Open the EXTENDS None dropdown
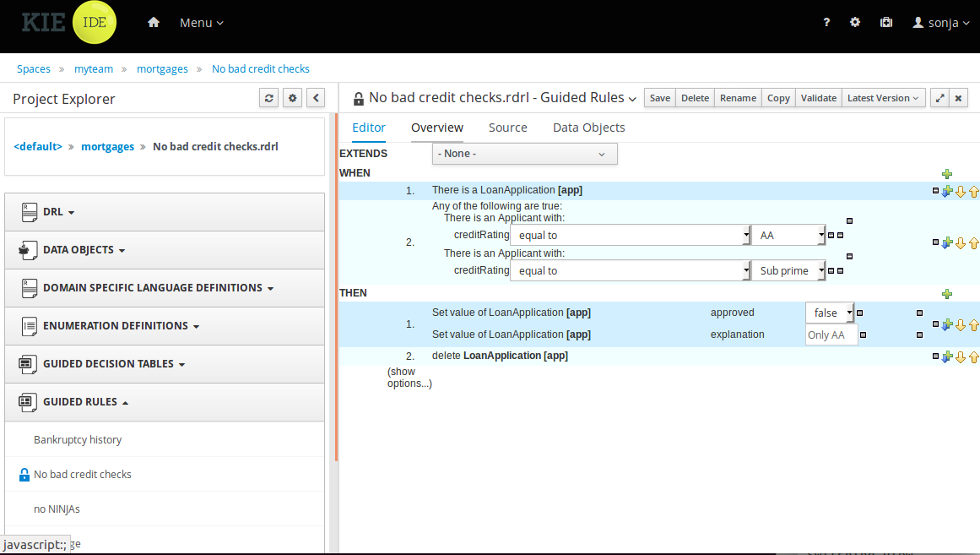 [524, 154]
